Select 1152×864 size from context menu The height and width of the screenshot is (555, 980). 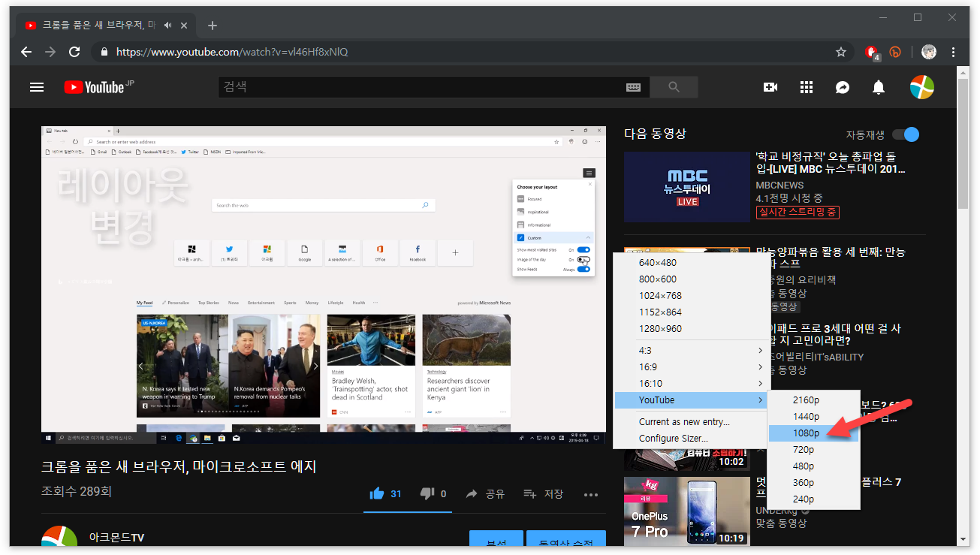690,312
